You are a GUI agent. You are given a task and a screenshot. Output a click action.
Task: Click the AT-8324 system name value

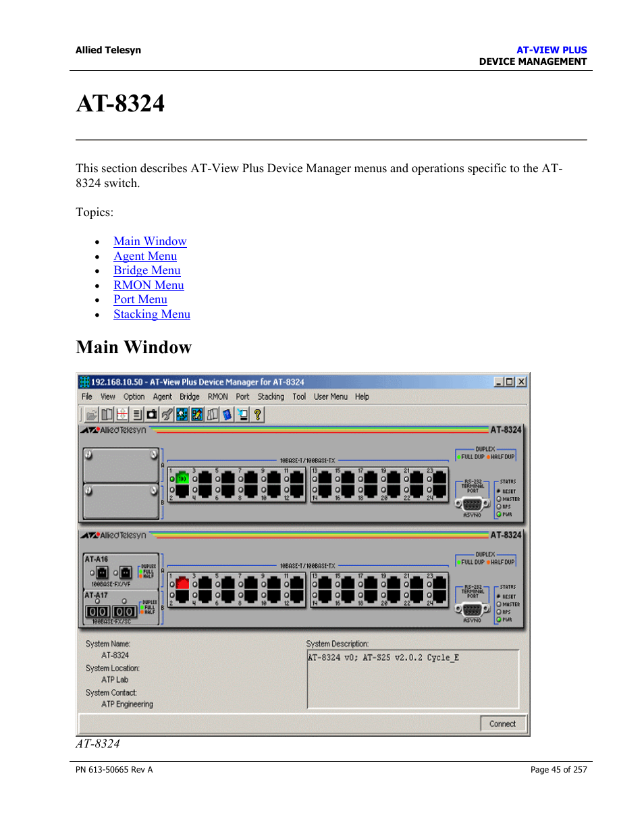pos(115,656)
